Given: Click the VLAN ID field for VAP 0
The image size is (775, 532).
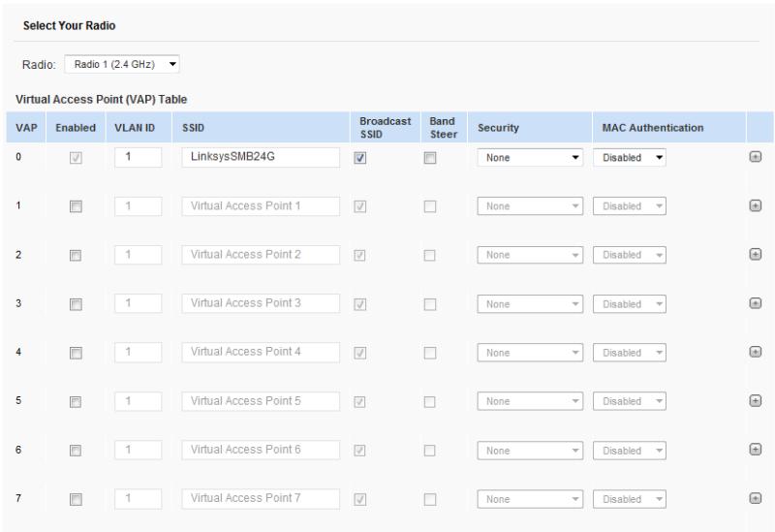Looking at the screenshot, I should click(135, 156).
